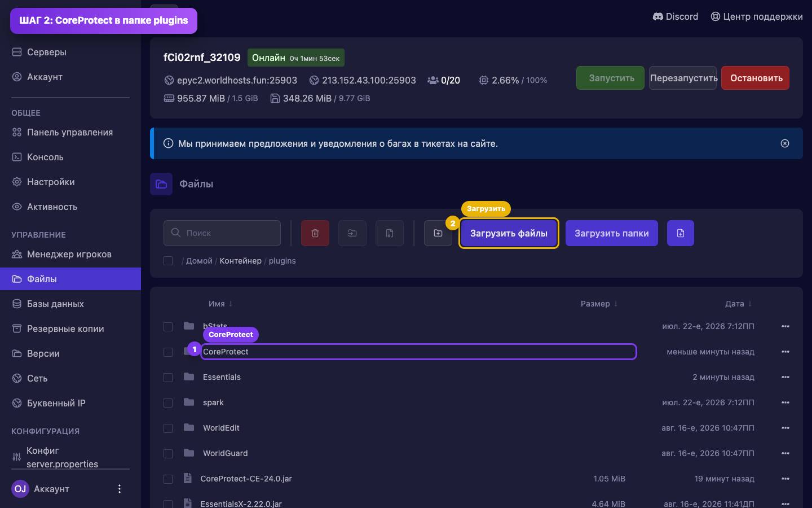Go to Домой breadcrumb
The image size is (812, 508).
tap(199, 261)
